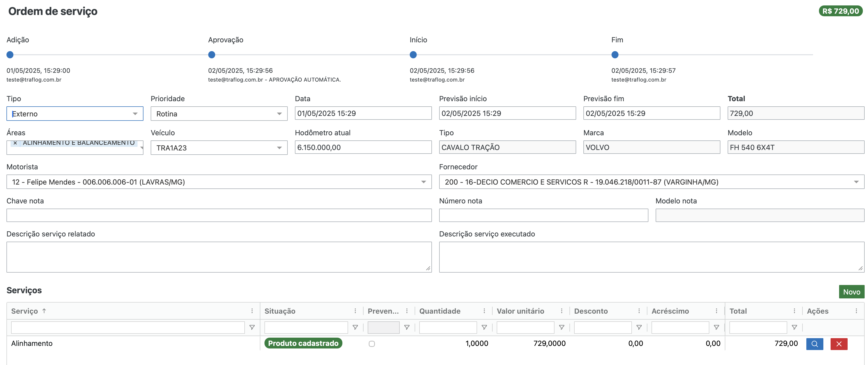The width and height of the screenshot is (868, 365).
Task: Remove the ALINHAMENTO E BALANCEAMENTO area tag
Action: [x=15, y=143]
